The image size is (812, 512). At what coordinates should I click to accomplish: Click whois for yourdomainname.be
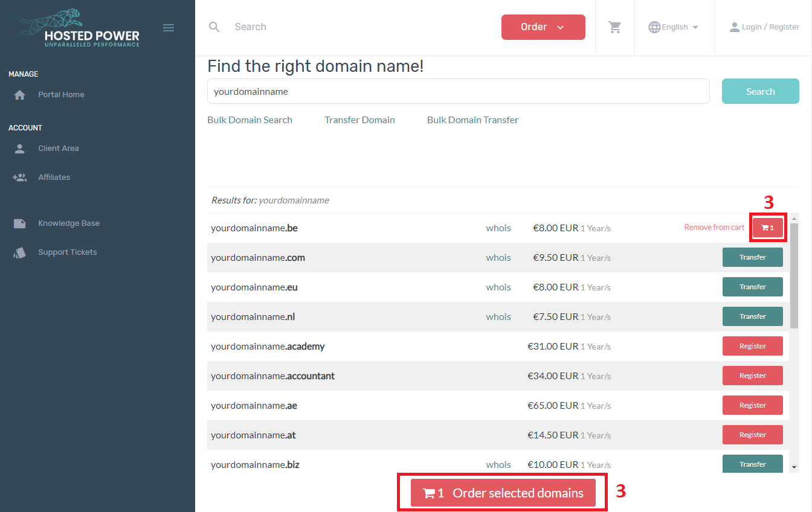(x=498, y=228)
